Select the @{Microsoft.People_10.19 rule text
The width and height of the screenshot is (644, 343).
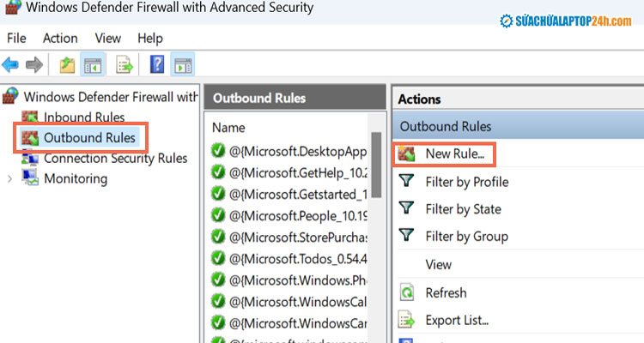click(298, 215)
